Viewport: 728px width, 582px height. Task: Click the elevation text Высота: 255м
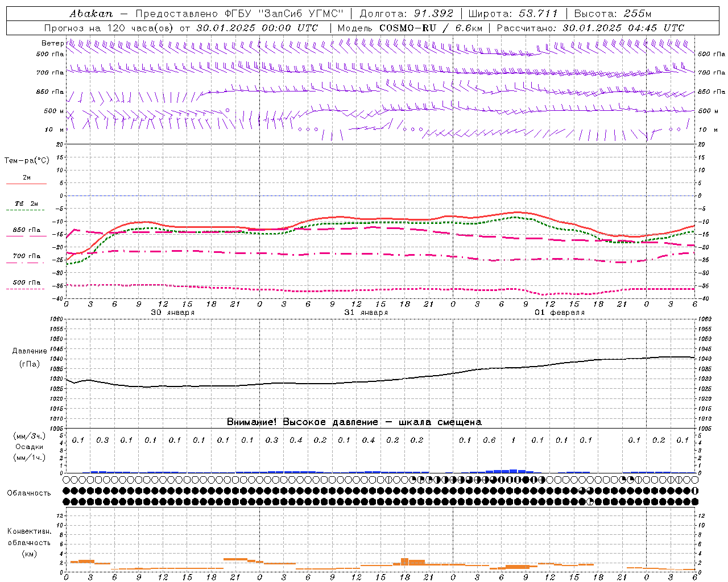tap(613, 14)
